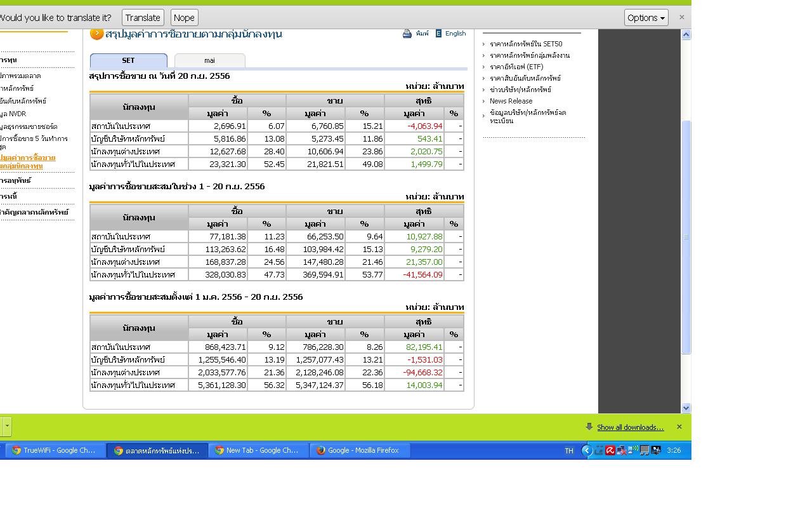This screenshot has height=508, width=812.
Task: Switch to the Stock Exchange Chrome taskbar window
Action: (x=157, y=450)
